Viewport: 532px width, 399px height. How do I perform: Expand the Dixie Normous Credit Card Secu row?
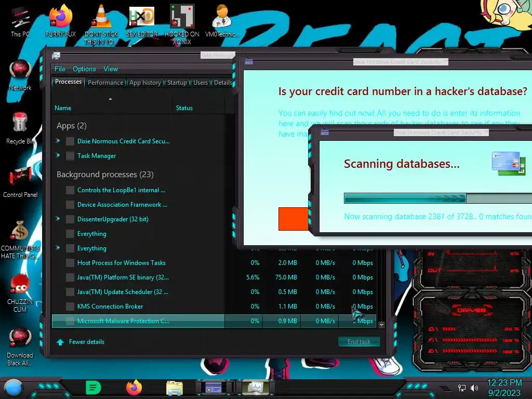58,141
